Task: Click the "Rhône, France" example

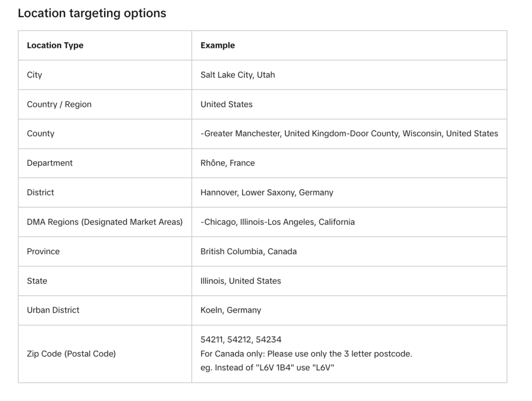Action: [x=228, y=163]
